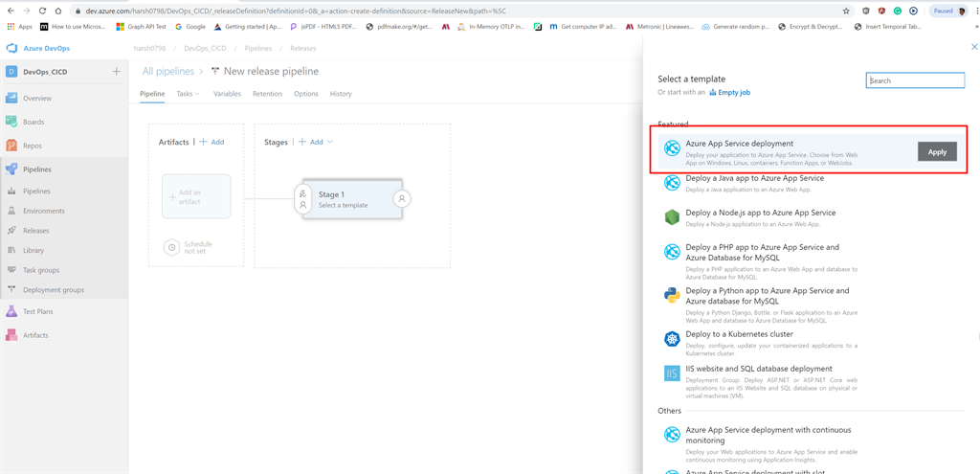The width and height of the screenshot is (980, 474).
Task: Switch to the Variables tab
Action: 227,94
